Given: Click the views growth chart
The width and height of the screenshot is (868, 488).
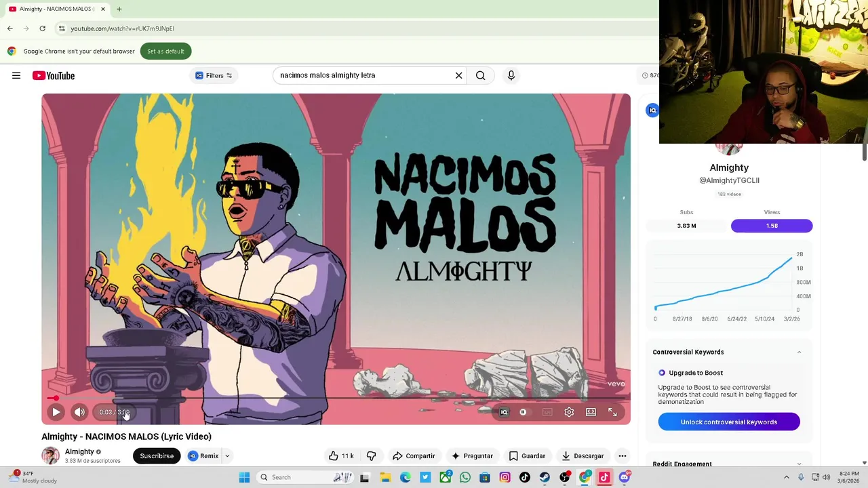Looking at the screenshot, I should [x=729, y=285].
